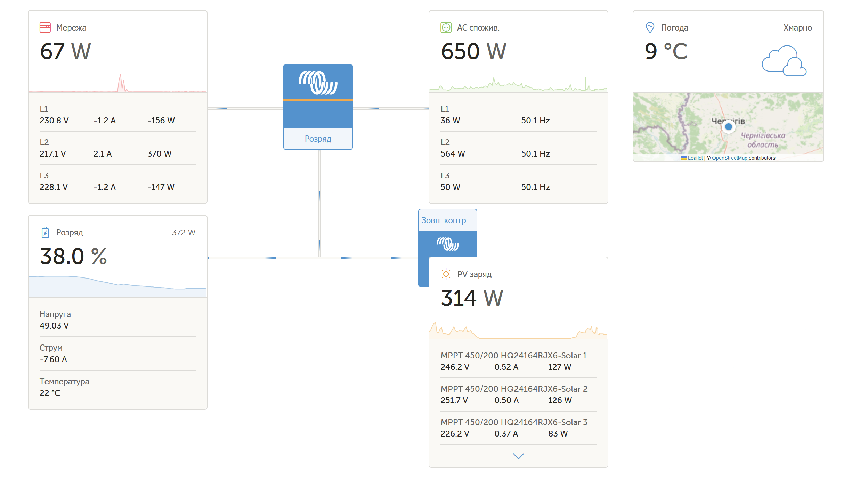This screenshot has height=490, width=868.
Task: Click the green AC socket icon
Action: click(446, 27)
